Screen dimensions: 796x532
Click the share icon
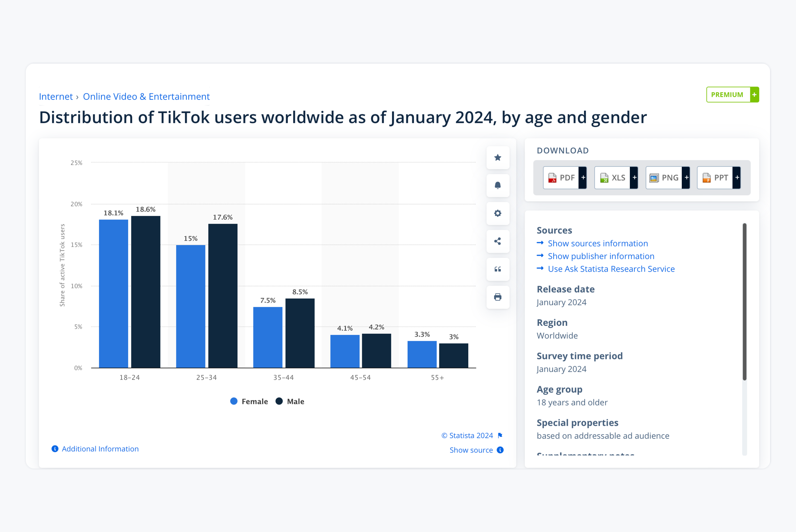coord(497,241)
